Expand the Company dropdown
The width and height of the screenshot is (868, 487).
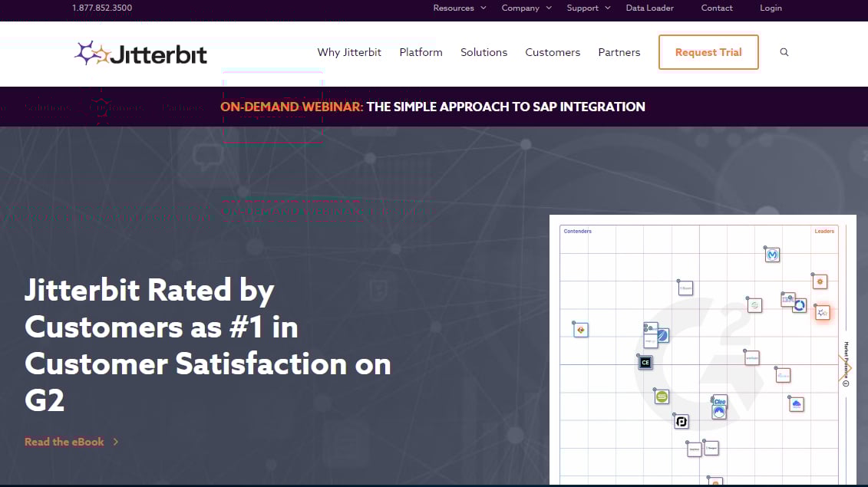pyautogui.click(x=526, y=8)
